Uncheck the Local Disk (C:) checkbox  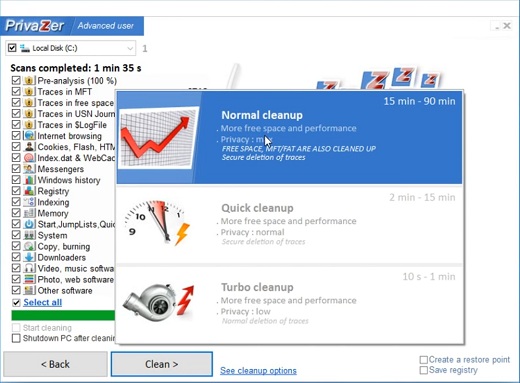[12, 48]
